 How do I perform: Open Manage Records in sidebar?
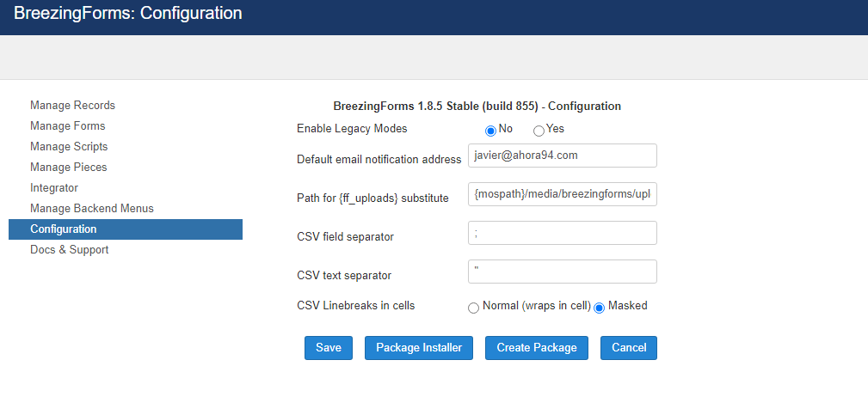[x=72, y=105]
